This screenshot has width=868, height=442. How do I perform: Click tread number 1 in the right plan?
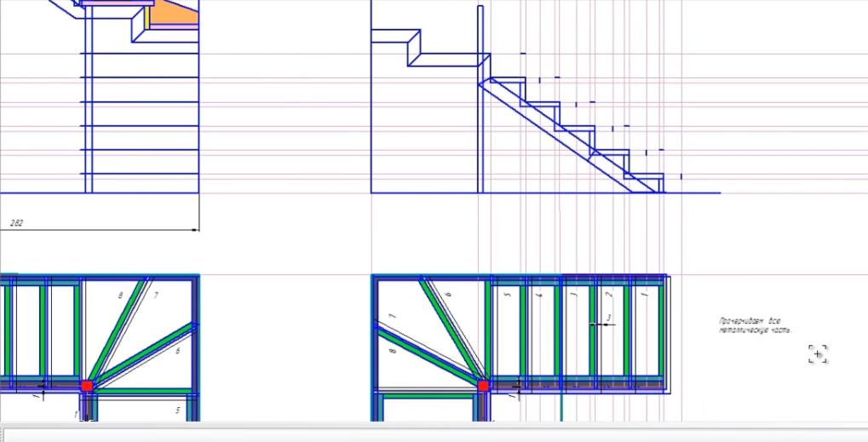tap(644, 294)
